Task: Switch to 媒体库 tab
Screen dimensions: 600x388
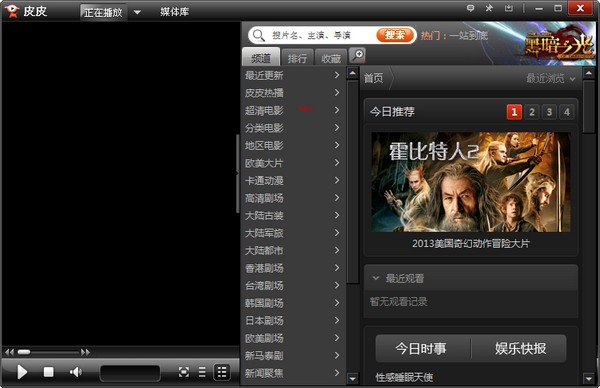Action: [x=174, y=12]
